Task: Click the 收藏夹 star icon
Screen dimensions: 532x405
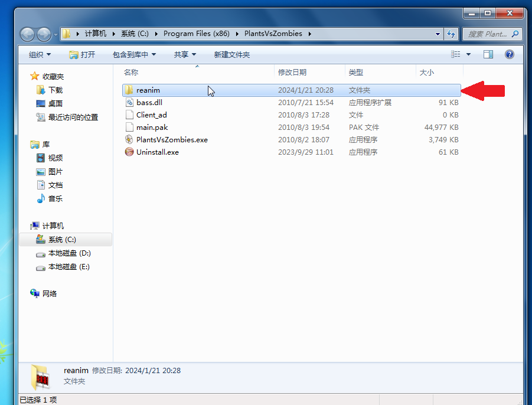Action: (34, 76)
